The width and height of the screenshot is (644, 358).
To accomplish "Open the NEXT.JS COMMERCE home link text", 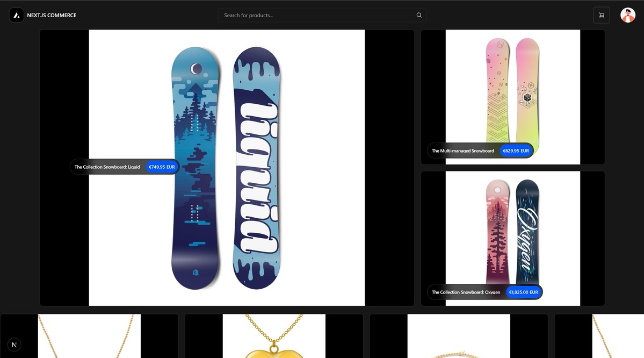I will [x=52, y=15].
